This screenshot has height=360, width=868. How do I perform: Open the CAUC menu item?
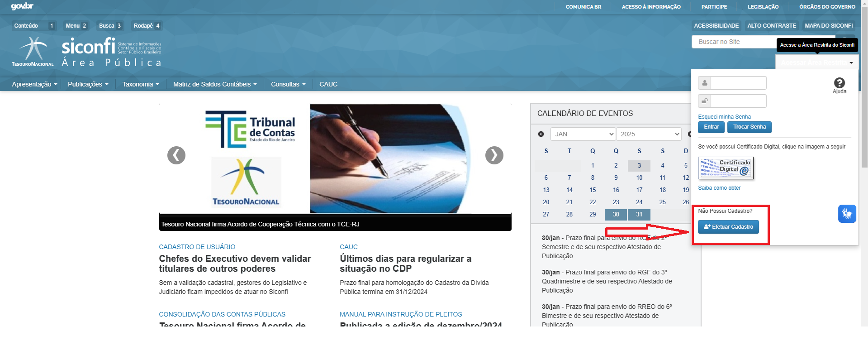pos(328,84)
